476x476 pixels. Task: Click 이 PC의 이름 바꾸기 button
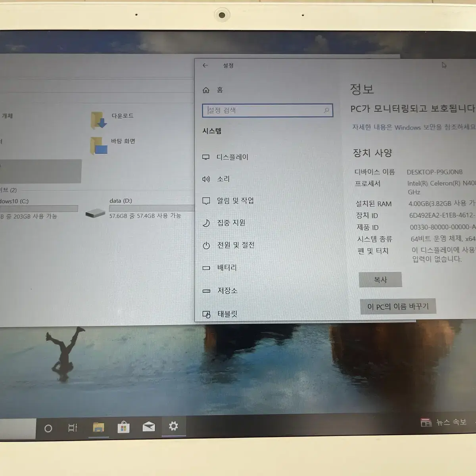point(398,306)
